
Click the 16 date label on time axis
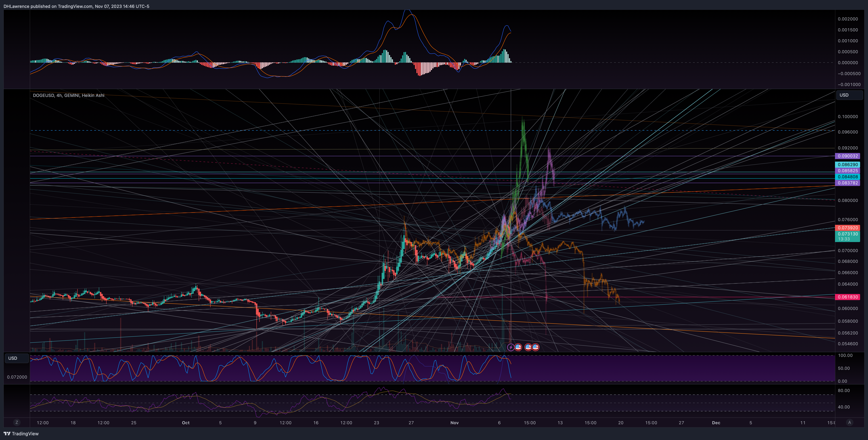pos(316,423)
